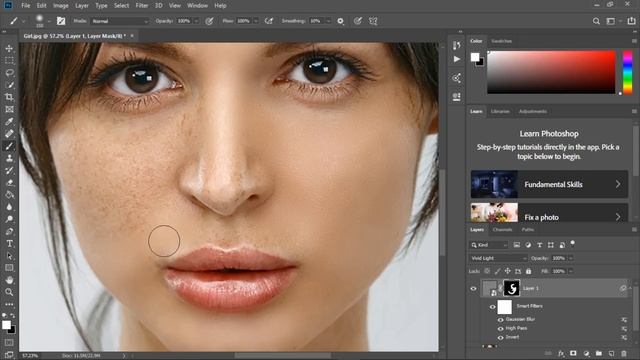Select the Blur tool
Image resolution: width=640 pixels, height=360 pixels.
point(9,207)
